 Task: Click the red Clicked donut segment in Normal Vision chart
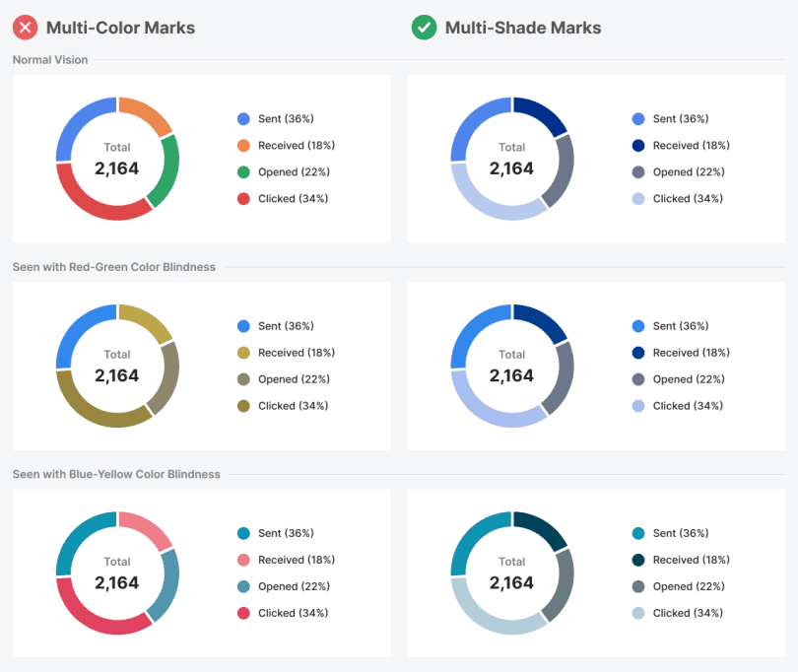(94, 204)
